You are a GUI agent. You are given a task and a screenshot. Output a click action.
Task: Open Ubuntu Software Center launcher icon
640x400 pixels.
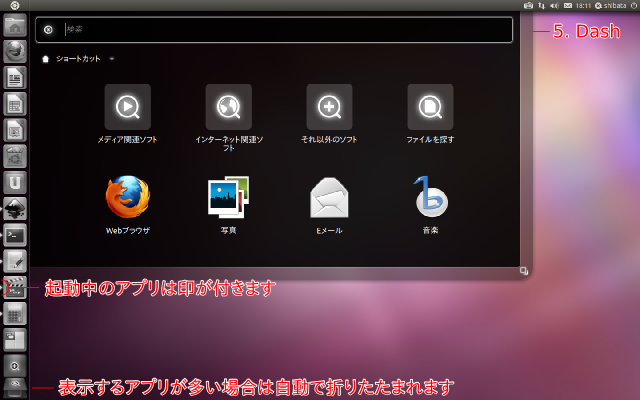click(x=15, y=156)
